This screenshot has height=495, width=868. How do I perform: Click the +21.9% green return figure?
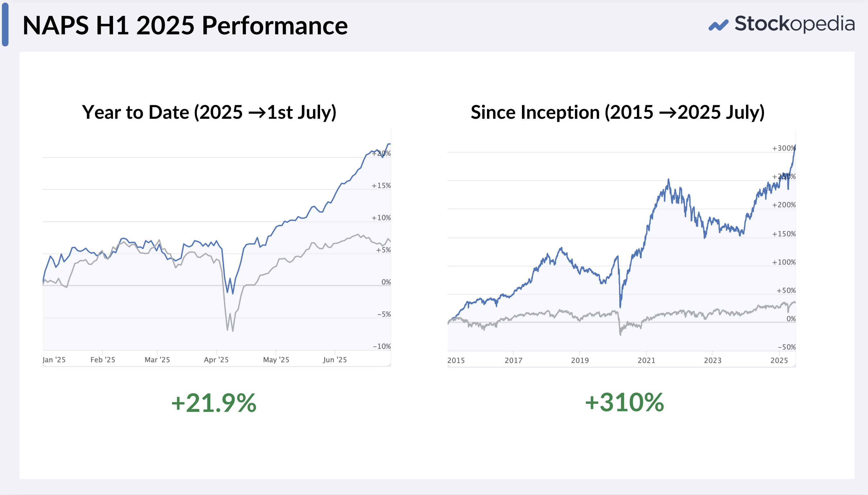tap(214, 403)
